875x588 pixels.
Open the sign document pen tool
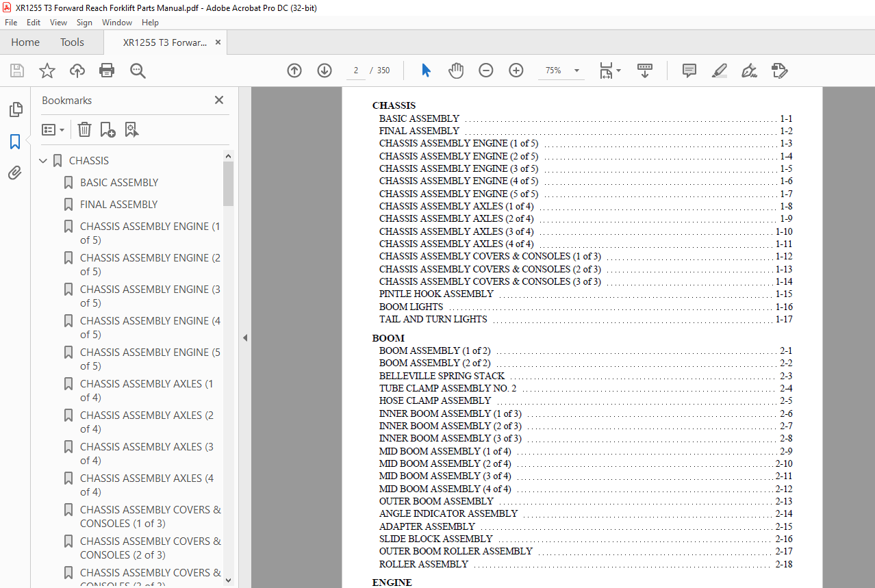(749, 71)
